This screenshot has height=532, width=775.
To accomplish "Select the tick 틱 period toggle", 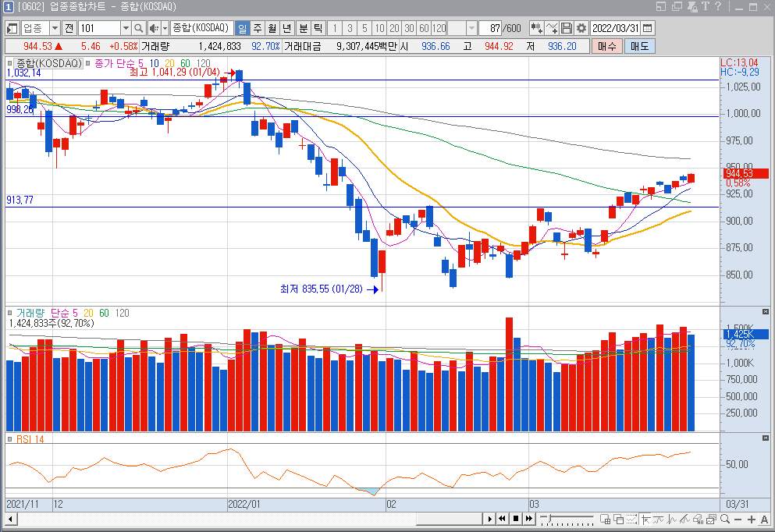I will pyautogui.click(x=318, y=28).
